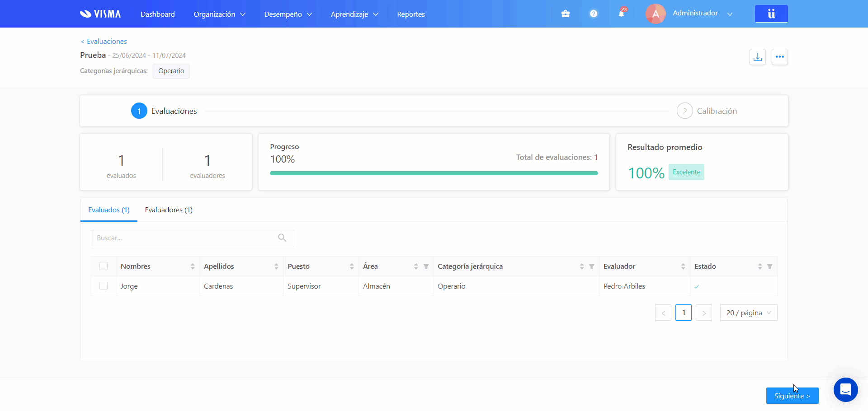Click the Siguiente button
Image resolution: width=868 pixels, height=411 pixels.
tap(792, 396)
